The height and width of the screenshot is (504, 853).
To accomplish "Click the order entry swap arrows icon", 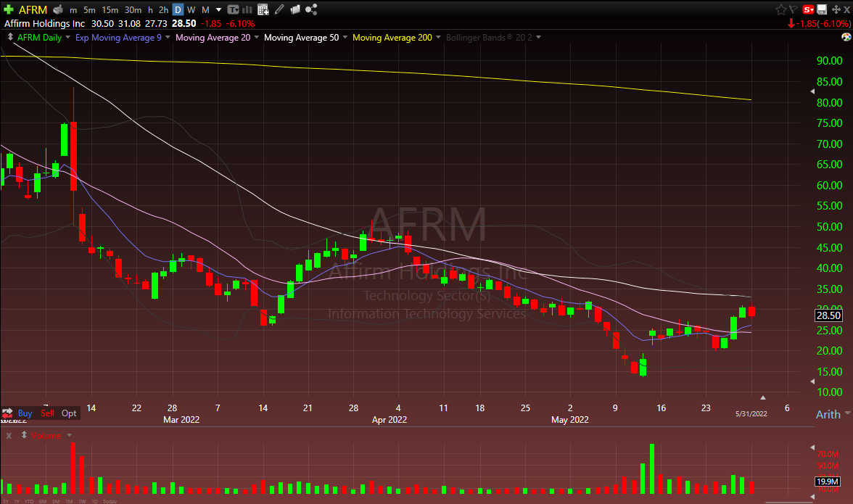I will (x=7, y=413).
